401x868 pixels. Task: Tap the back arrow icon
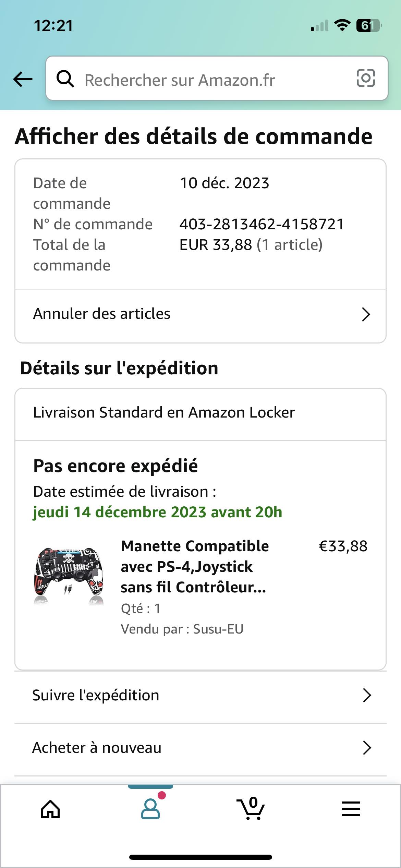[23, 79]
